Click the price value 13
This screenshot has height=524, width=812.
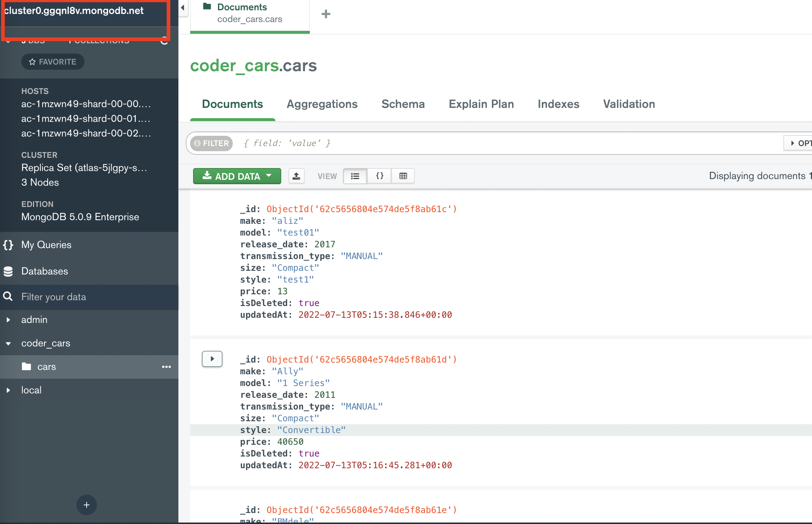(282, 291)
